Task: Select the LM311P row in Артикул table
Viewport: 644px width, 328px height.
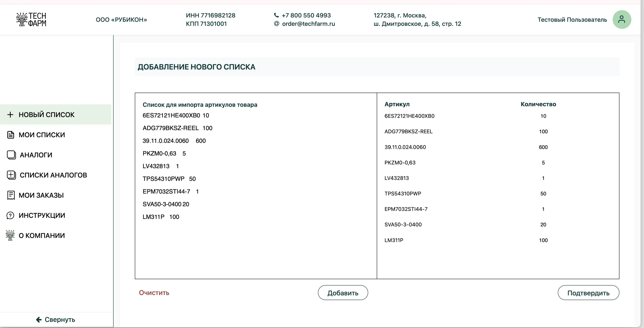Action: tap(394, 240)
